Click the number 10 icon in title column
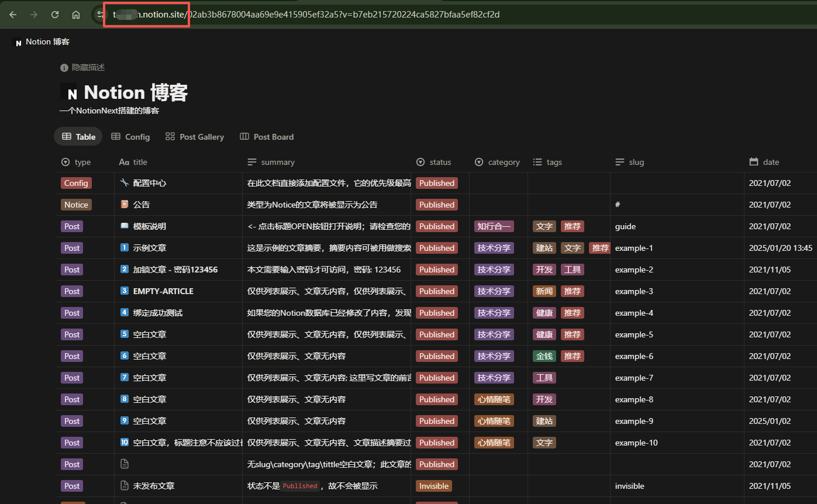 coord(124,443)
